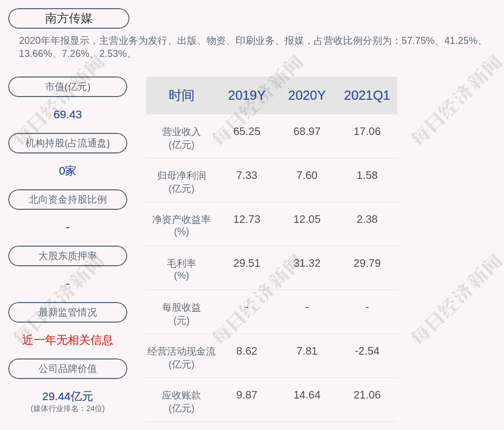The width and height of the screenshot is (504, 430).
Task: Click the red 近一年无相关信息 text
Action: 68,340
